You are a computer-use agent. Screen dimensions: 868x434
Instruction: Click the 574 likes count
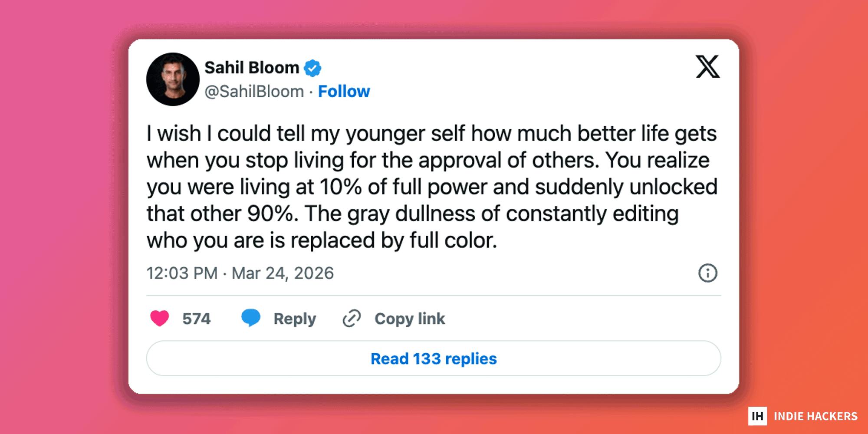click(x=196, y=319)
